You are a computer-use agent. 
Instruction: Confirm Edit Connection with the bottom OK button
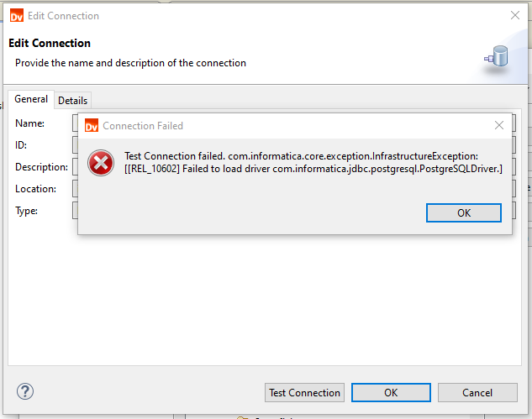[391, 393]
